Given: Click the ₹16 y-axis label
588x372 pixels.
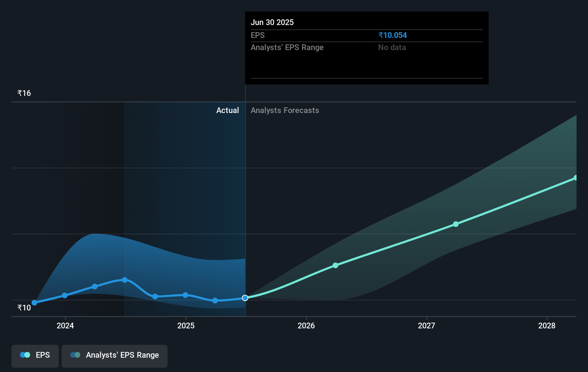Looking at the screenshot, I should (x=24, y=93).
